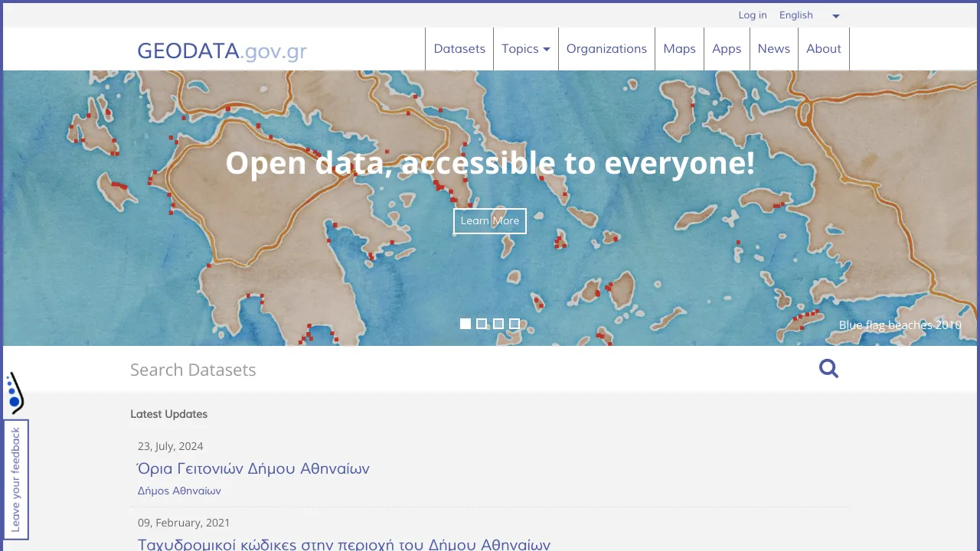Click the Open data, accessible to everyone! headline
Viewport: 980px width, 551px height.
(x=490, y=163)
